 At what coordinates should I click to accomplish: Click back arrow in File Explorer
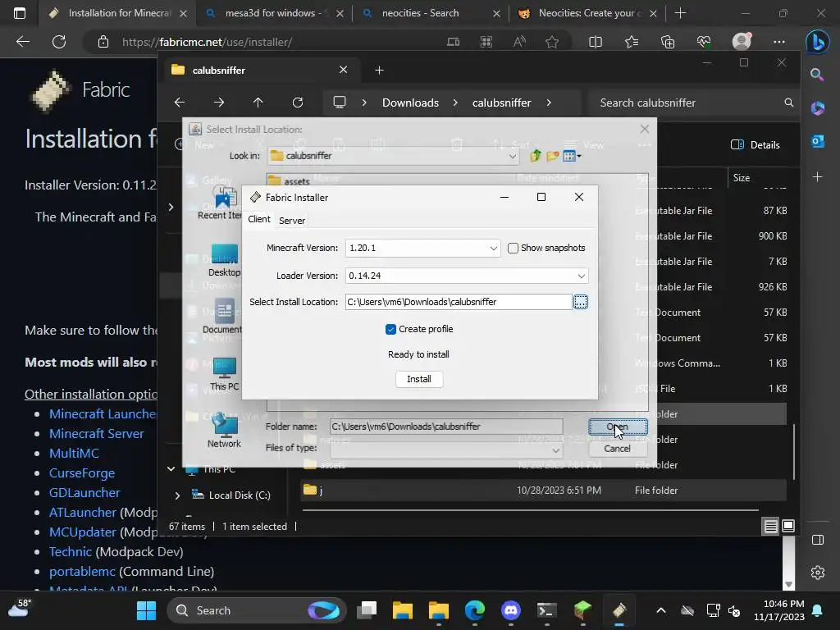pos(180,103)
